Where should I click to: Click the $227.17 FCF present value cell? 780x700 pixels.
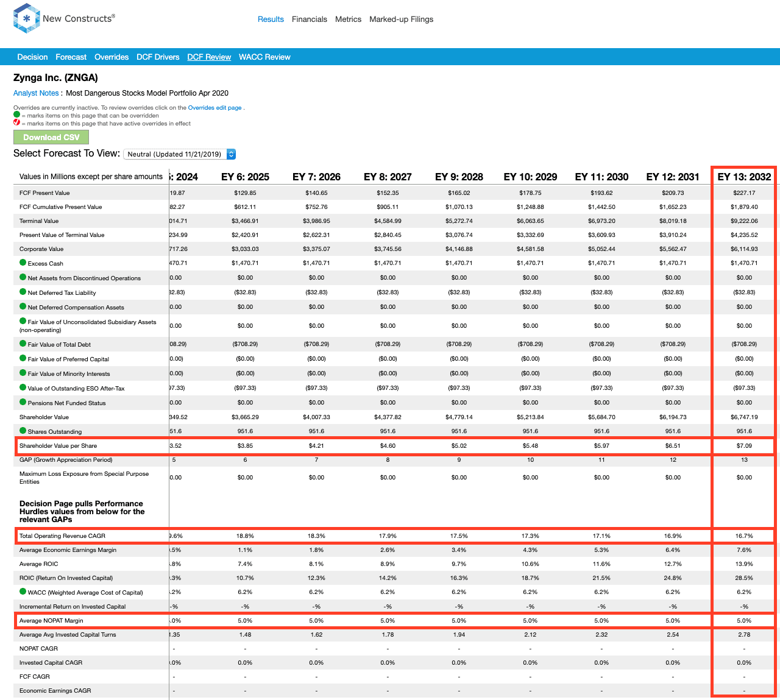(744, 193)
